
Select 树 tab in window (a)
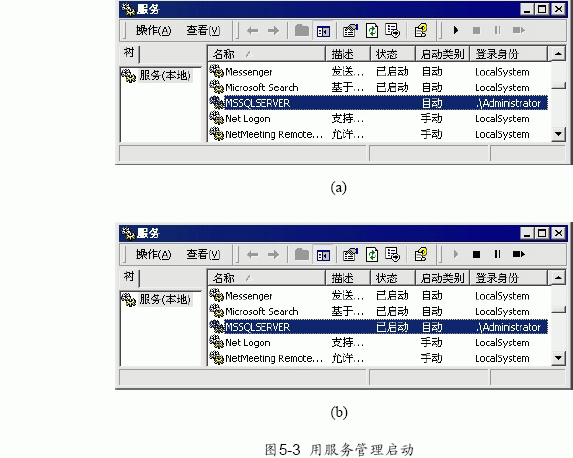[129, 53]
